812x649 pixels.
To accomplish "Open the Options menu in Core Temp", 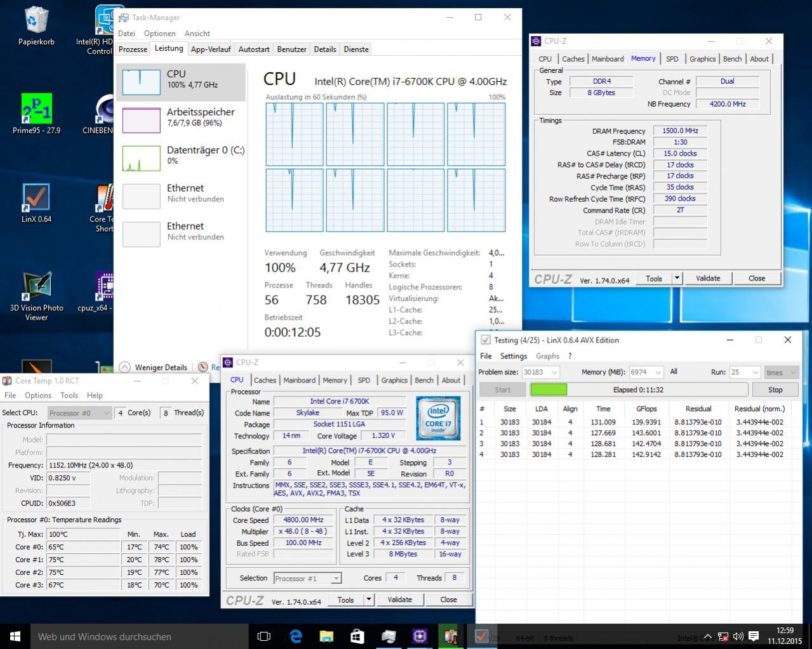I will tap(38, 395).
